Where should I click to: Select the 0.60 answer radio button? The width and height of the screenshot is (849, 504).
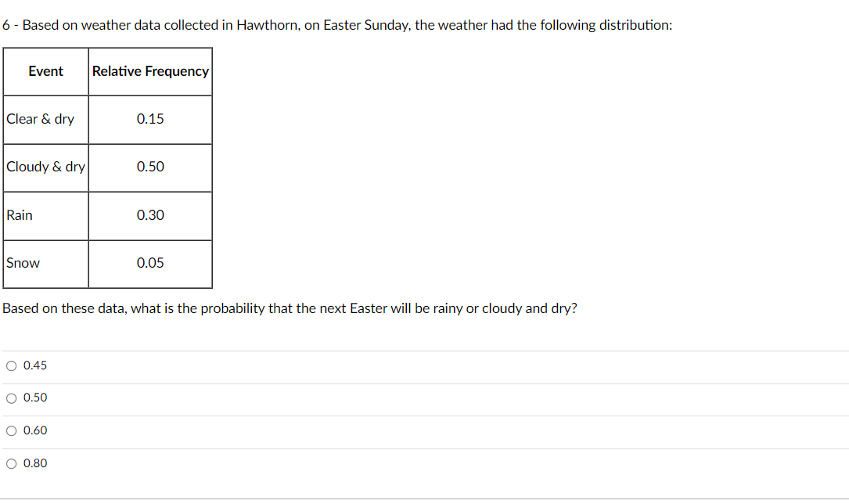tap(12, 430)
